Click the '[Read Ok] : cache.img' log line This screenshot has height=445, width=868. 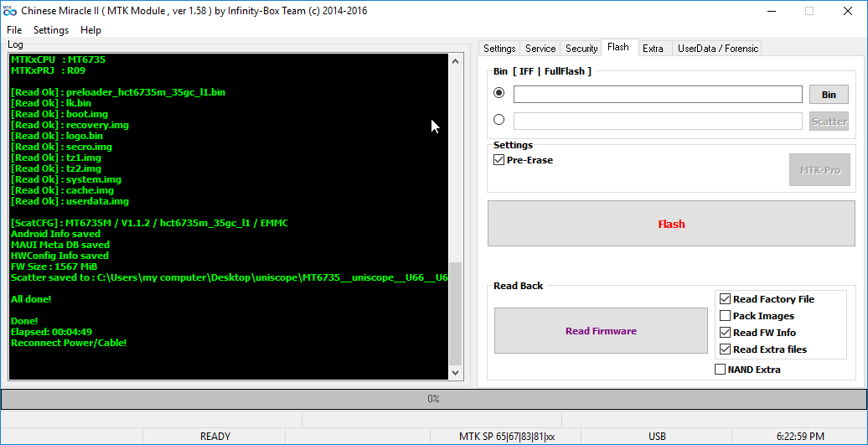[62, 190]
